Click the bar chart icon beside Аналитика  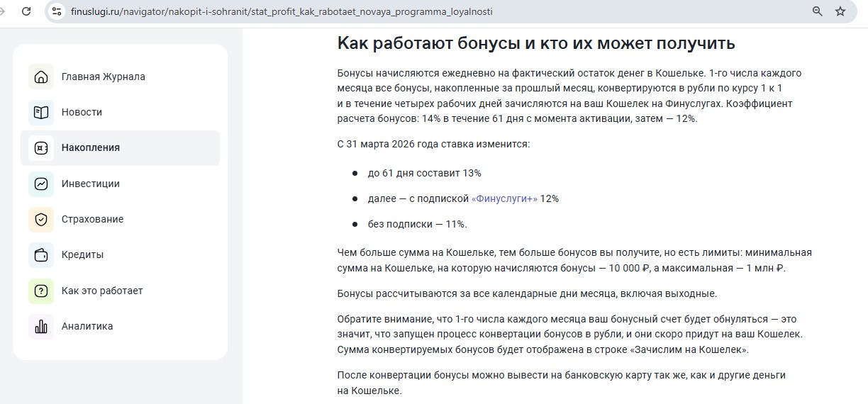(41, 326)
